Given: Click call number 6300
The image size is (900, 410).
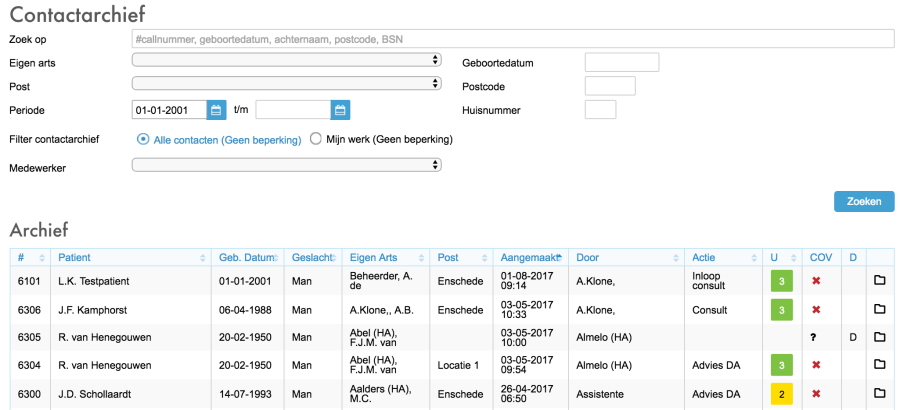Looking at the screenshot, I should pyautogui.click(x=28, y=394).
